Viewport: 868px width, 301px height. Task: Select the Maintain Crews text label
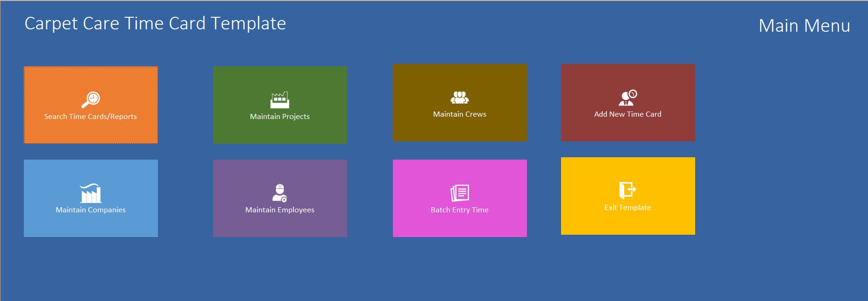pyautogui.click(x=460, y=114)
